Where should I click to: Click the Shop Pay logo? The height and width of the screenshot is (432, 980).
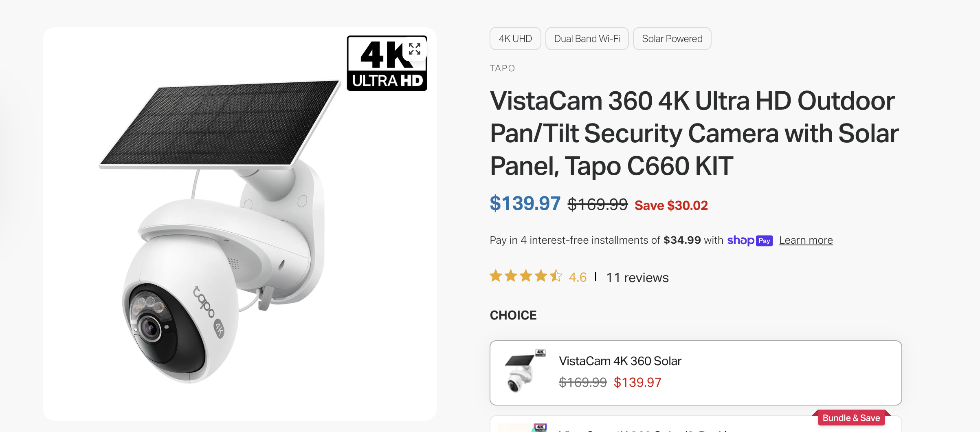pyautogui.click(x=749, y=240)
